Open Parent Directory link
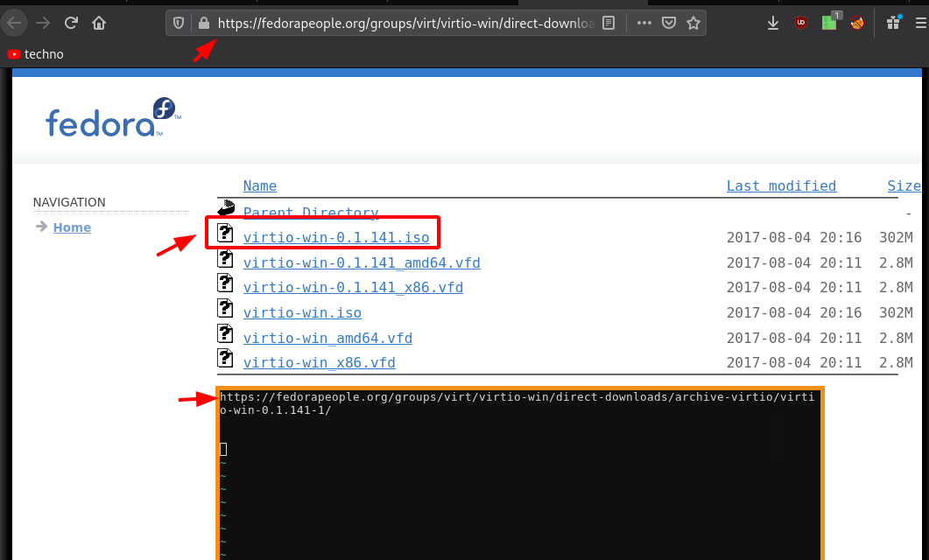The height and width of the screenshot is (560, 929). (x=311, y=212)
